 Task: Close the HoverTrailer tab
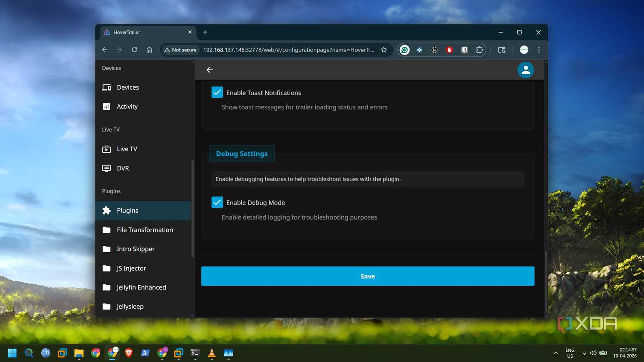[190, 32]
